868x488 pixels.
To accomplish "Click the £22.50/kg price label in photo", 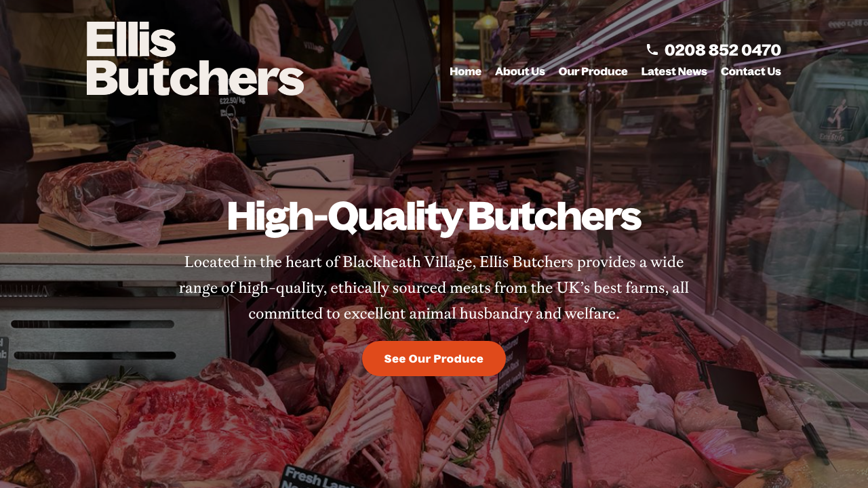I will [232, 101].
